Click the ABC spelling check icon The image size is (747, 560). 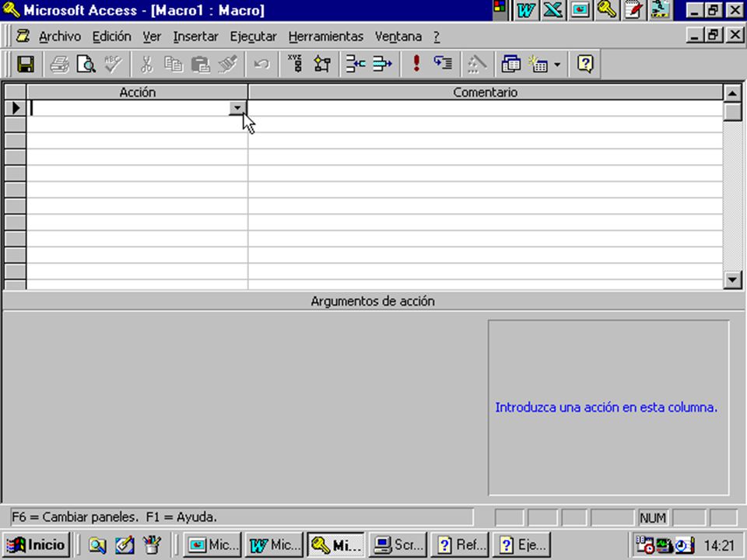[114, 64]
